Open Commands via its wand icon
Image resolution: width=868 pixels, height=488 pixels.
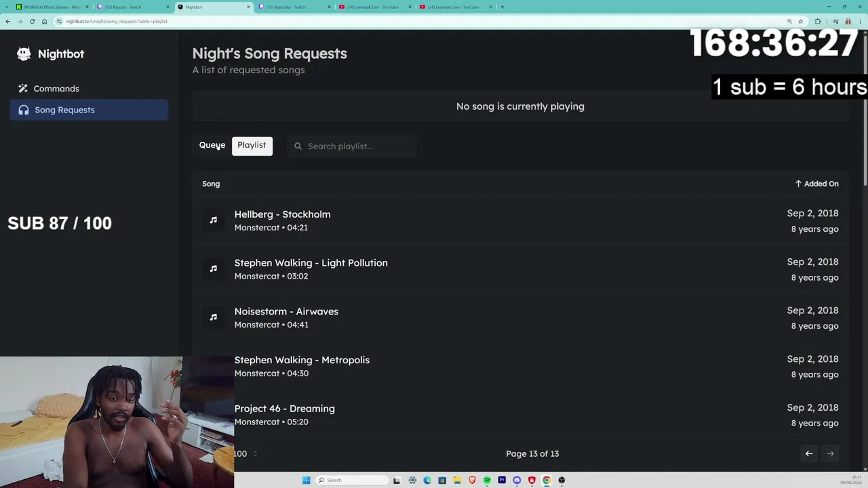tap(23, 89)
